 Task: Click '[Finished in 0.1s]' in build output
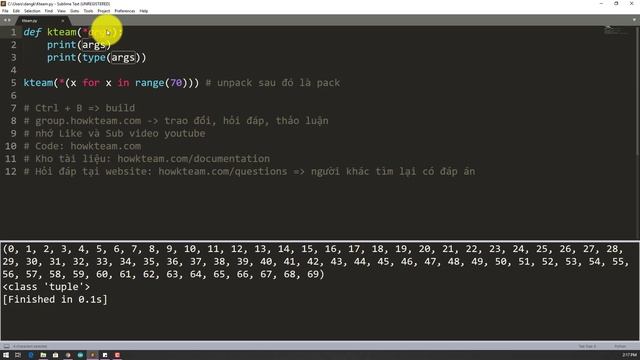[x=55, y=299]
